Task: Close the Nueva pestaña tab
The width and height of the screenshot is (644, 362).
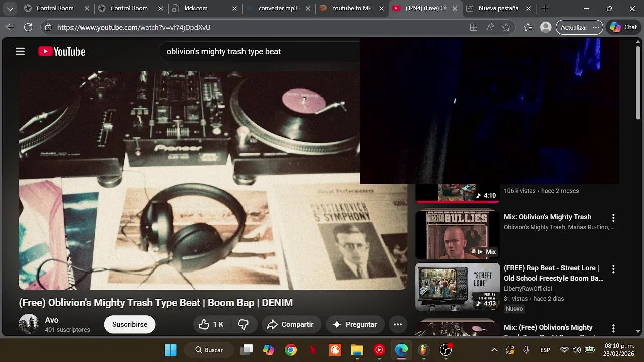Action: pos(528,8)
